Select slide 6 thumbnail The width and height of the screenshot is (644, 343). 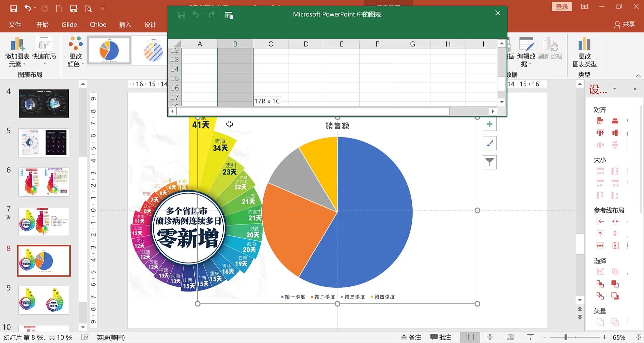[44, 182]
